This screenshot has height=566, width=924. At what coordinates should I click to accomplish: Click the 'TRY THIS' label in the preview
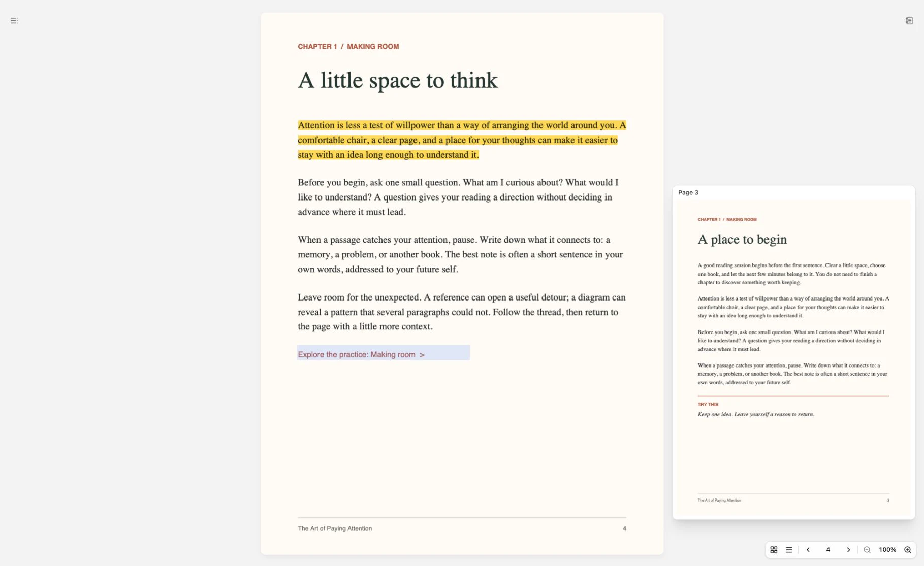708,405
